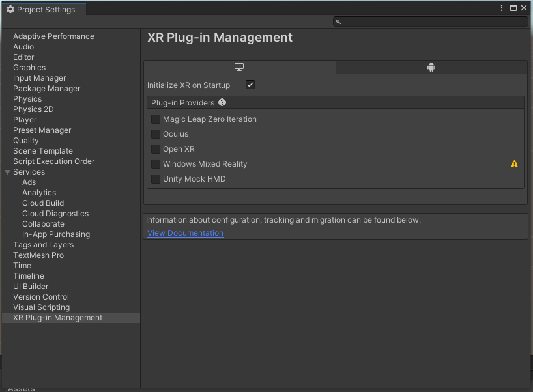Viewport: 533px width, 392px height.
Task: Select the Services category label
Action: pyautogui.click(x=29, y=172)
